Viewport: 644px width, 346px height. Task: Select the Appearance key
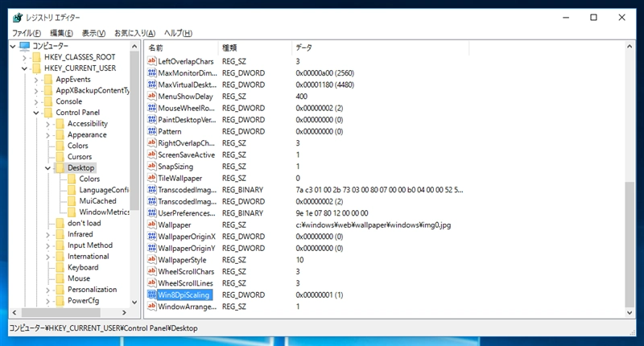(x=87, y=135)
